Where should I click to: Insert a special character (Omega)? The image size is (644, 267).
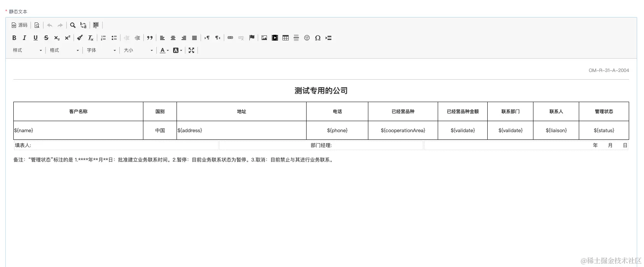[x=318, y=38]
